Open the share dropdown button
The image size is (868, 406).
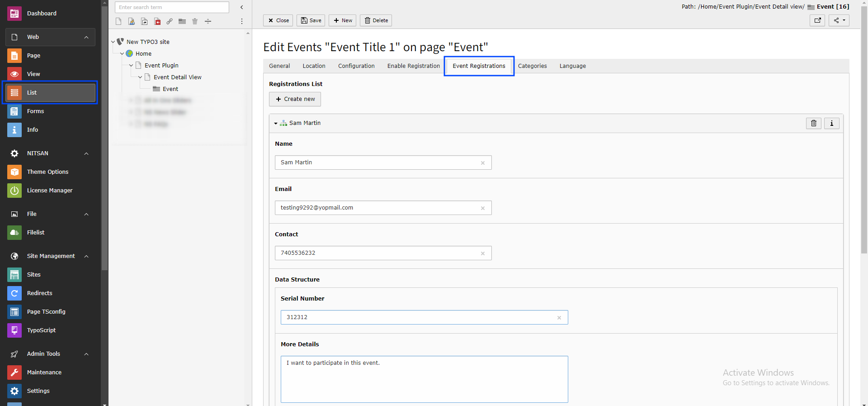point(839,20)
